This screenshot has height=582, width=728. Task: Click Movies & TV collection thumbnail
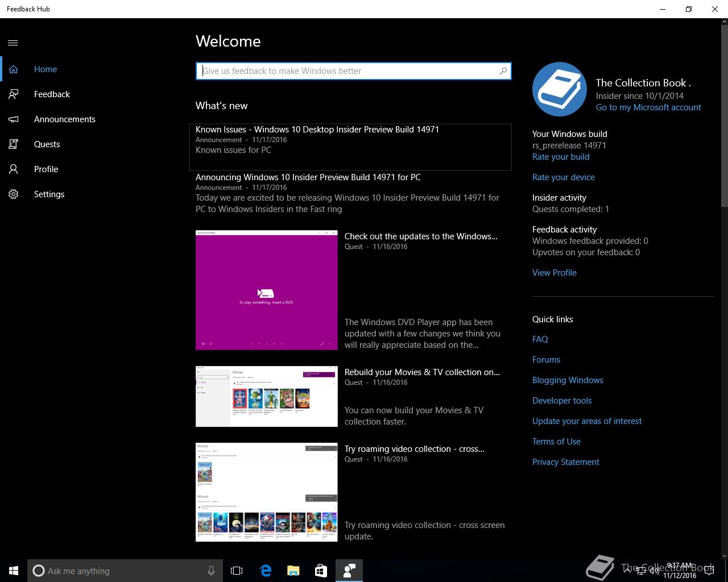point(267,396)
